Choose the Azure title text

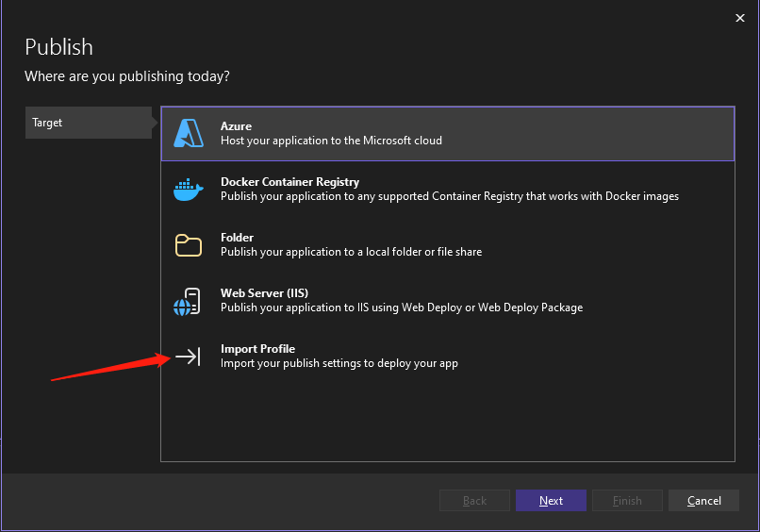coord(236,126)
